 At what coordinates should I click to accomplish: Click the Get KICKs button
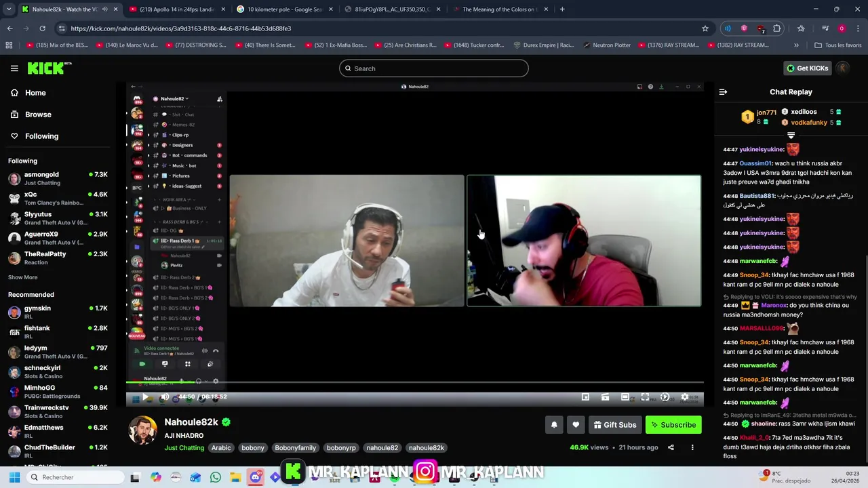click(807, 68)
